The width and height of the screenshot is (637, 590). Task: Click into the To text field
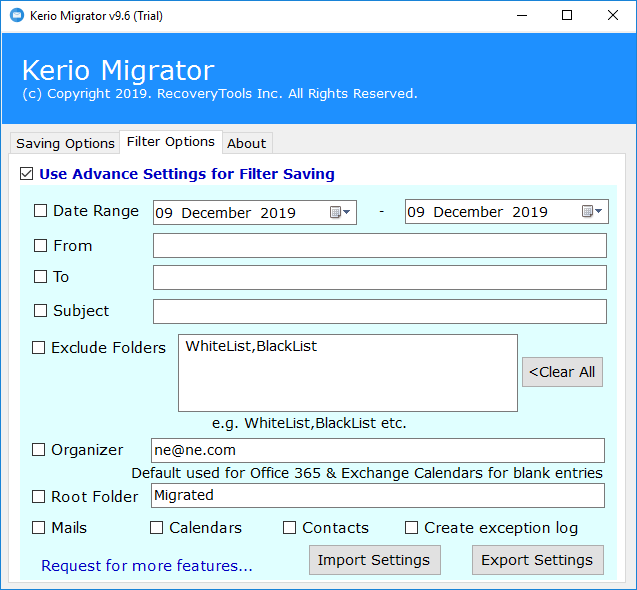tap(380, 278)
